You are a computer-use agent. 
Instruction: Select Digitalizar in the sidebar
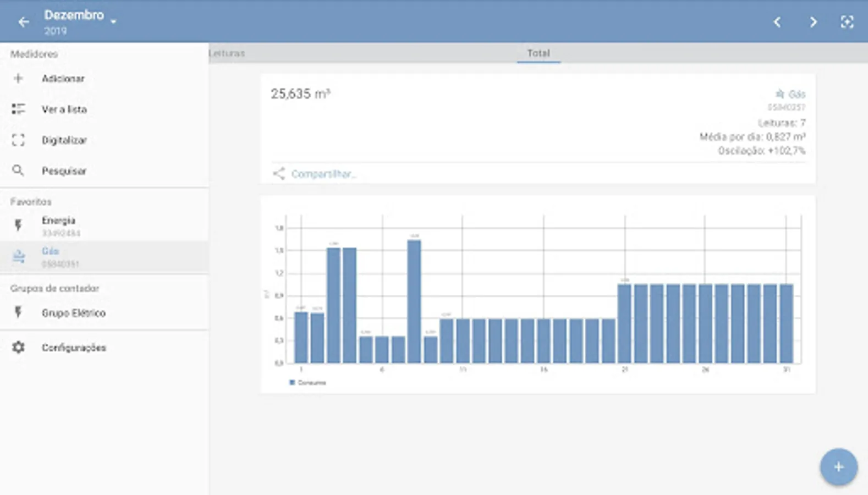[105, 140]
